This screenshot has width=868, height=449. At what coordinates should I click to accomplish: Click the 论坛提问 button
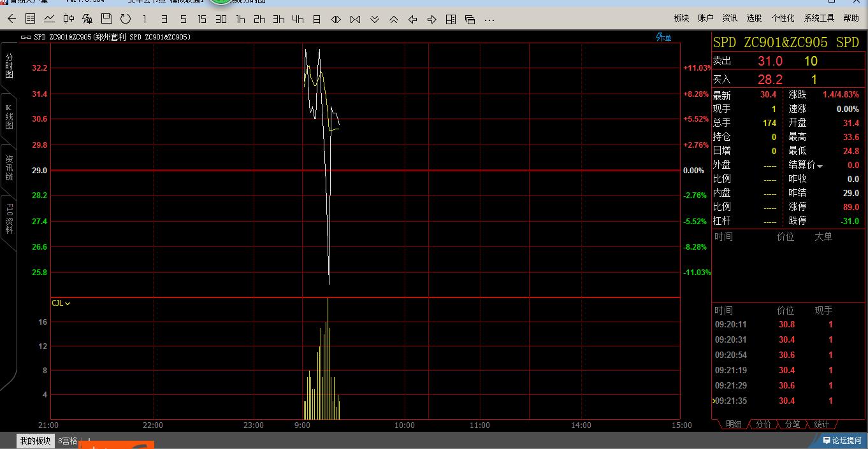(x=842, y=440)
